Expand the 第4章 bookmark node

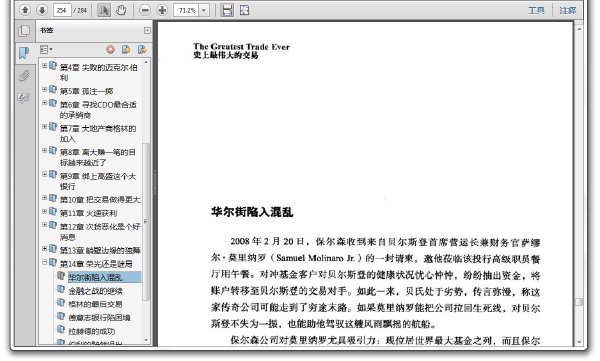[x=45, y=66]
